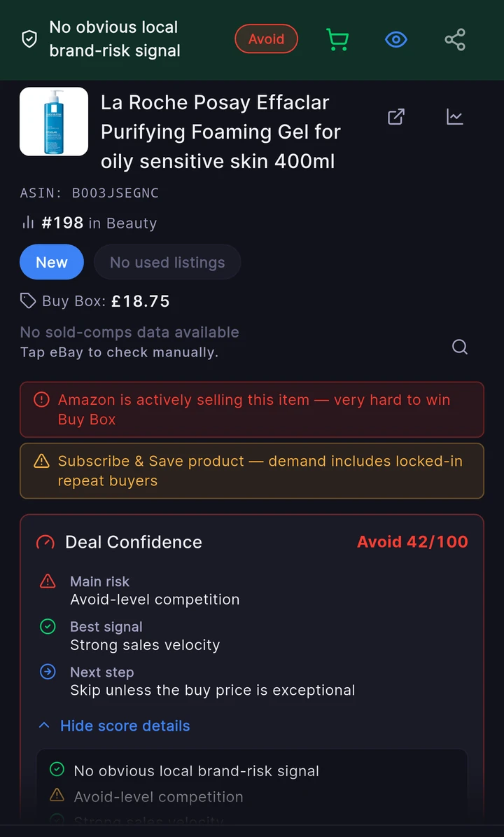Tap the Avoid 42/100 score
This screenshot has width=504, height=837.
[x=412, y=542]
